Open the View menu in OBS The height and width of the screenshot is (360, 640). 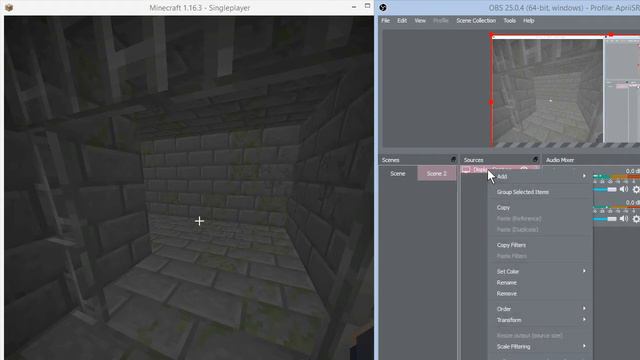(420, 20)
